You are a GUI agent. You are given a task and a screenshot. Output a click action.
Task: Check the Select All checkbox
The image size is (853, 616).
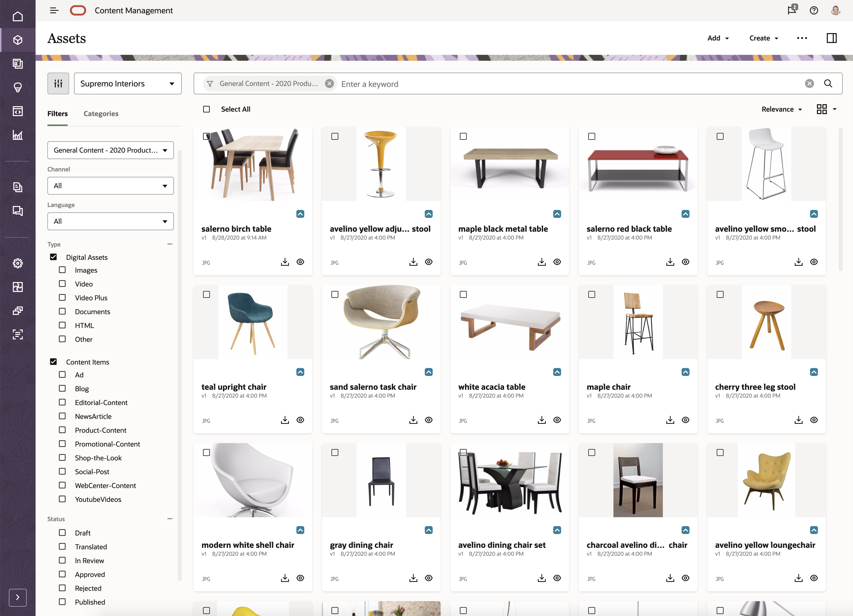click(x=206, y=109)
